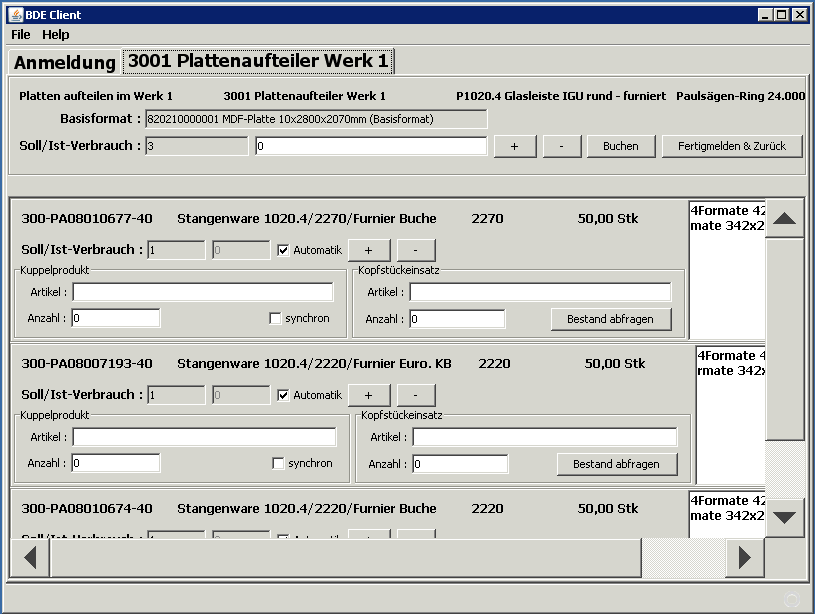Image resolution: width=815 pixels, height=614 pixels.
Task: Click the Buchen button
Action: [x=620, y=146]
